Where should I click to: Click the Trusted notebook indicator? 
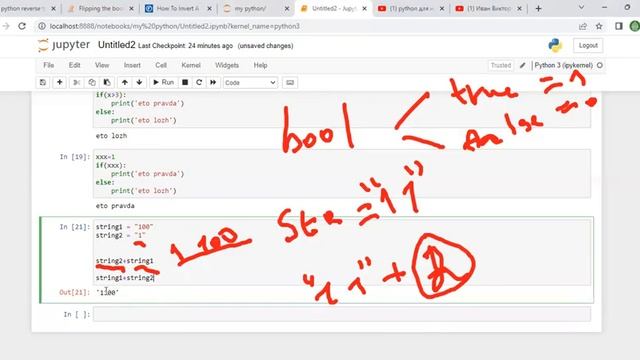(x=501, y=65)
